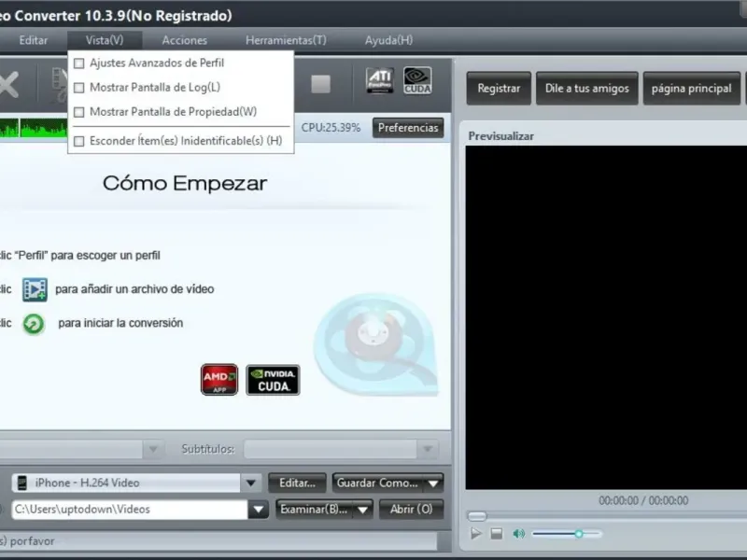
Task: Click the black preview video area
Action: pyautogui.click(x=606, y=317)
